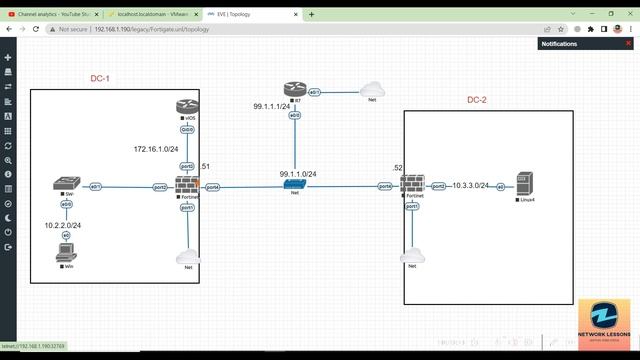The width and height of the screenshot is (640, 360).
Task: Click the 10.2.2.0/24 text label
Action: click(x=63, y=225)
